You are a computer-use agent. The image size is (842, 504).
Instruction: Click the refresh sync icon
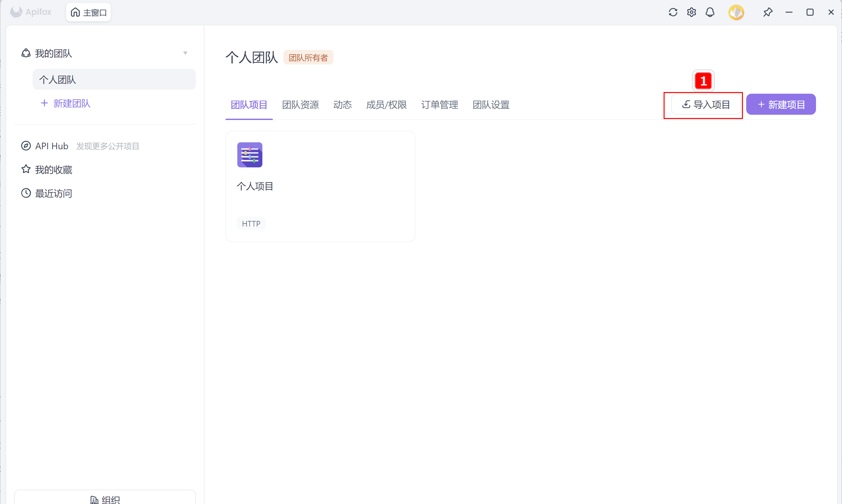pyautogui.click(x=673, y=12)
